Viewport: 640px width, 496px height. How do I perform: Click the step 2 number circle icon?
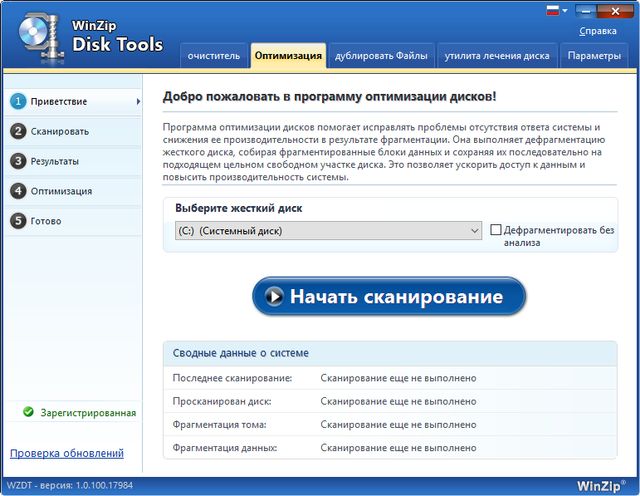coord(18,131)
